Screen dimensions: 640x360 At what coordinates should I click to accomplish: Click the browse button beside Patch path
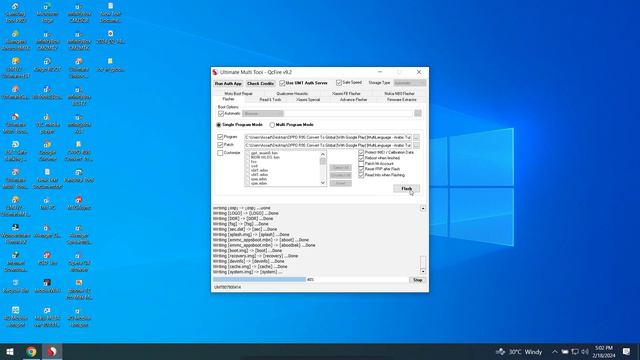(416, 145)
